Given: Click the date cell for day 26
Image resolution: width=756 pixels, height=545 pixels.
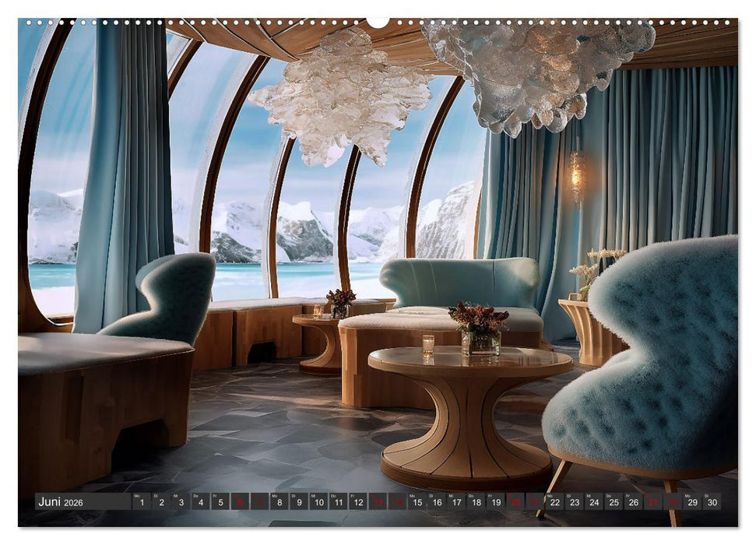Looking at the screenshot, I should [633, 501].
